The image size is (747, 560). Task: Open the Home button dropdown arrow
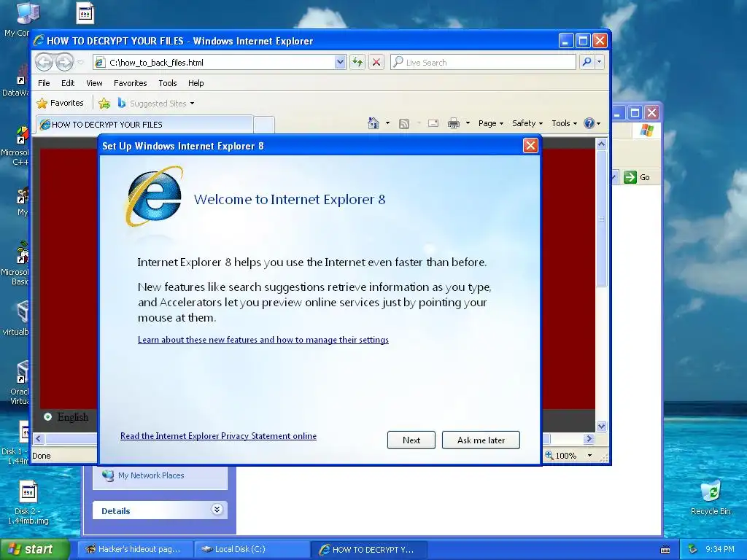[x=387, y=123]
